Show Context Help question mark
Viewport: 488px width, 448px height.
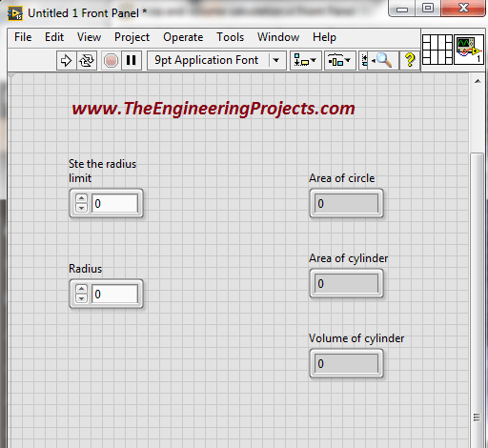pyautogui.click(x=410, y=60)
